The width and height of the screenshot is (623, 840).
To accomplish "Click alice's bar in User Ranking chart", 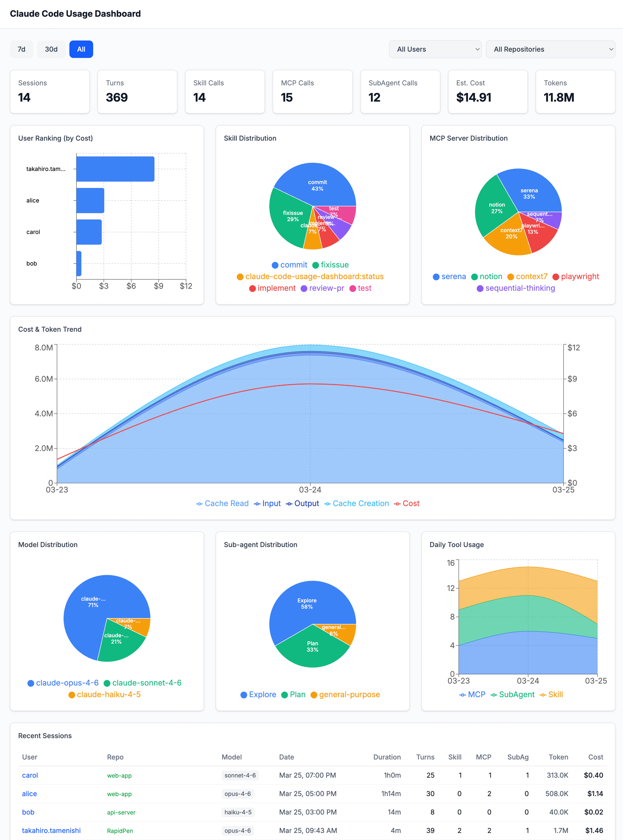I will tap(90, 201).
